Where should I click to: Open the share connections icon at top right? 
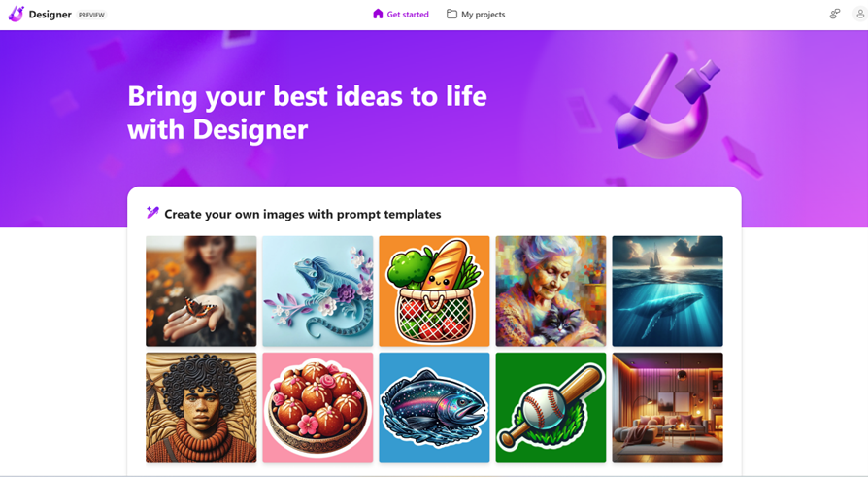tap(835, 14)
